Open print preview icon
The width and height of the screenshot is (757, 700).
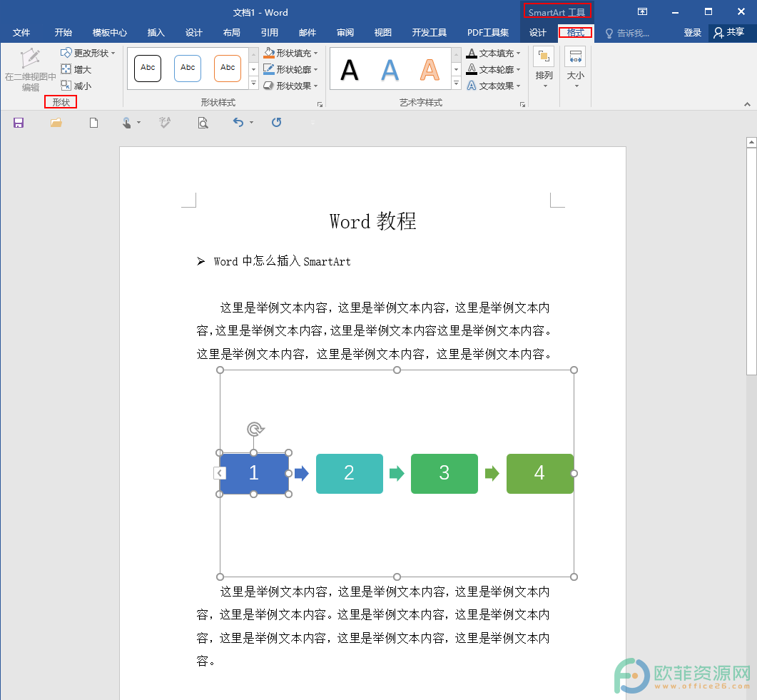click(x=203, y=123)
